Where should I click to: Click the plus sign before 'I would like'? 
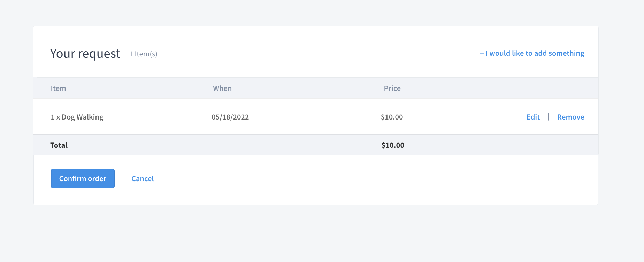(x=482, y=53)
